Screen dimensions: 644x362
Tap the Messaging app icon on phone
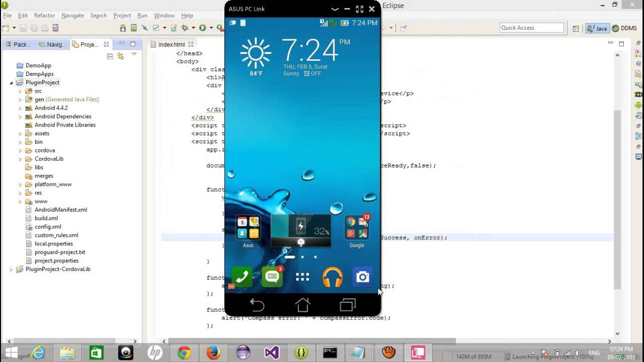pos(272,277)
